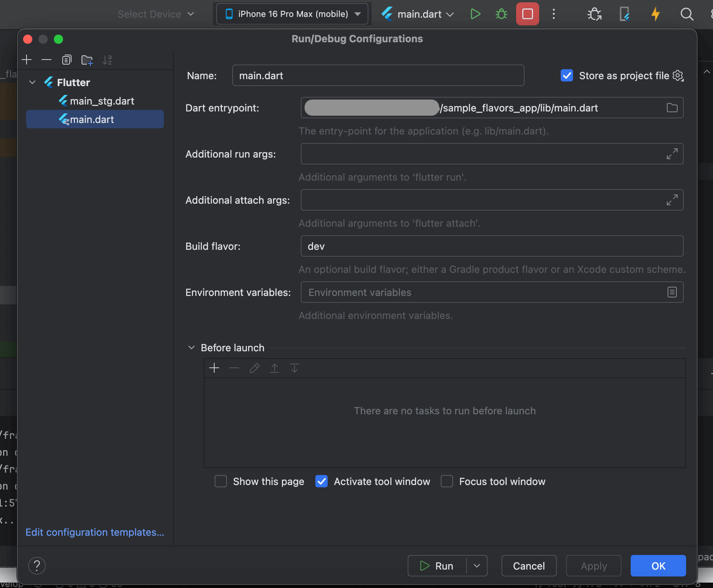Open the environment variables editor

tap(672, 292)
